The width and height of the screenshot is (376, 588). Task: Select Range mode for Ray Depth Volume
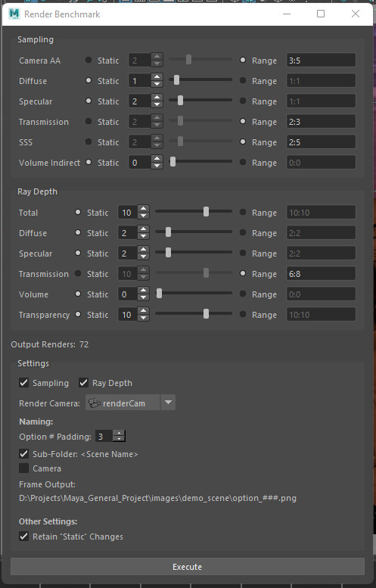(243, 294)
